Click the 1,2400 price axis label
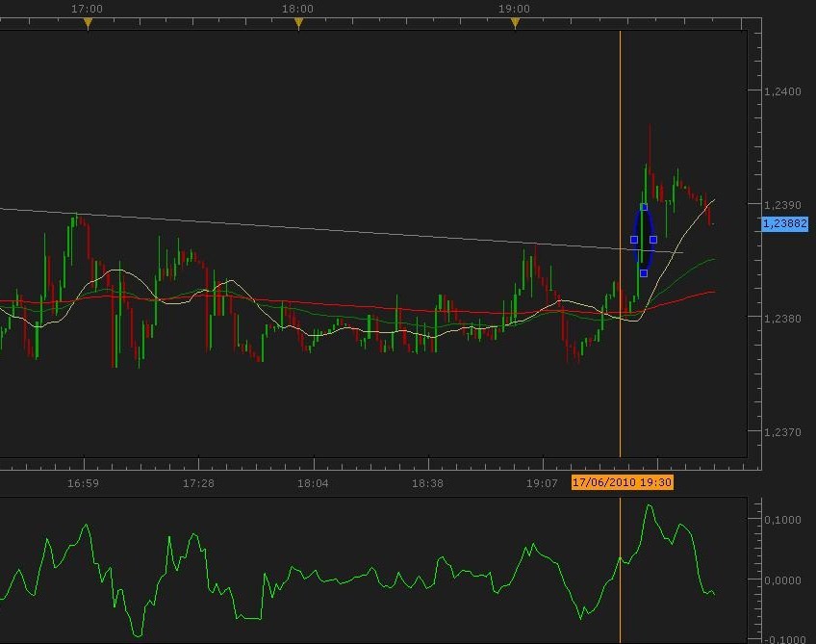This screenshot has width=816, height=644. (x=782, y=91)
